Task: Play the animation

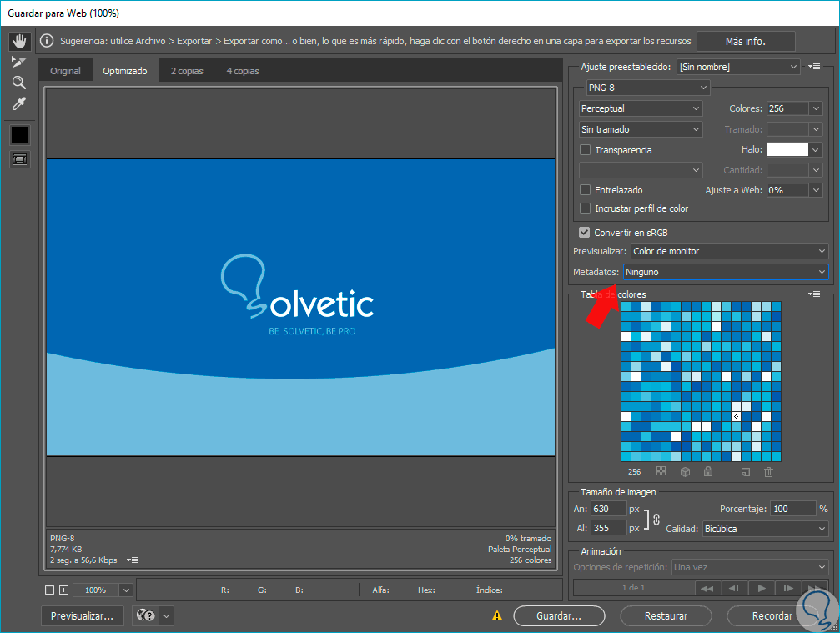Action: 762,589
